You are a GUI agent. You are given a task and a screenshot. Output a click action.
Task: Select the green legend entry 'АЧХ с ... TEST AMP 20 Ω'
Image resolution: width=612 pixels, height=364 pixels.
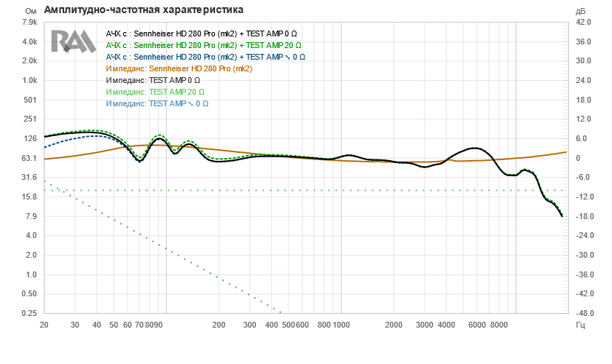[x=203, y=45]
